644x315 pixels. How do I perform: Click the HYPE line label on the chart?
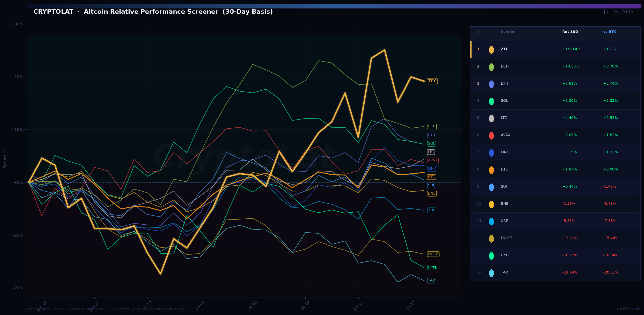click(433, 268)
